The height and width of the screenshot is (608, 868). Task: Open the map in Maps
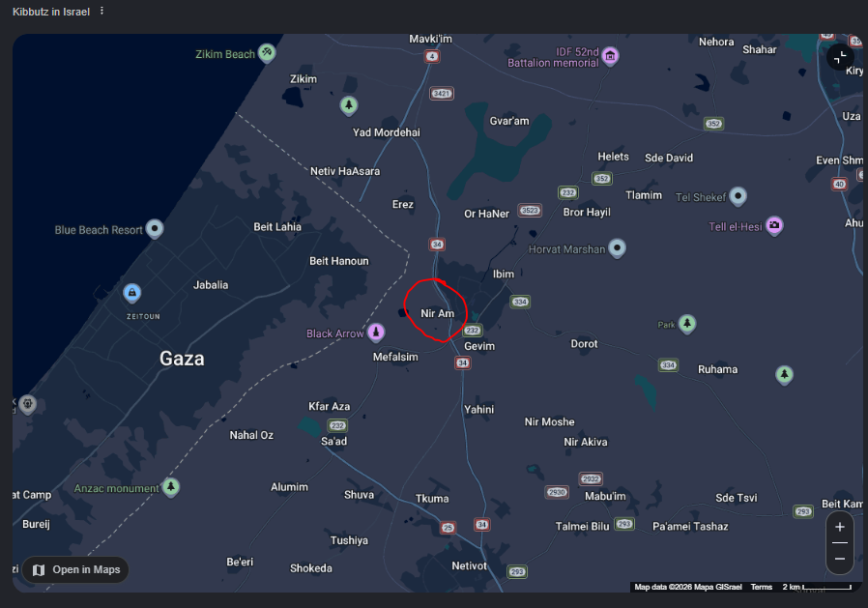coord(75,569)
